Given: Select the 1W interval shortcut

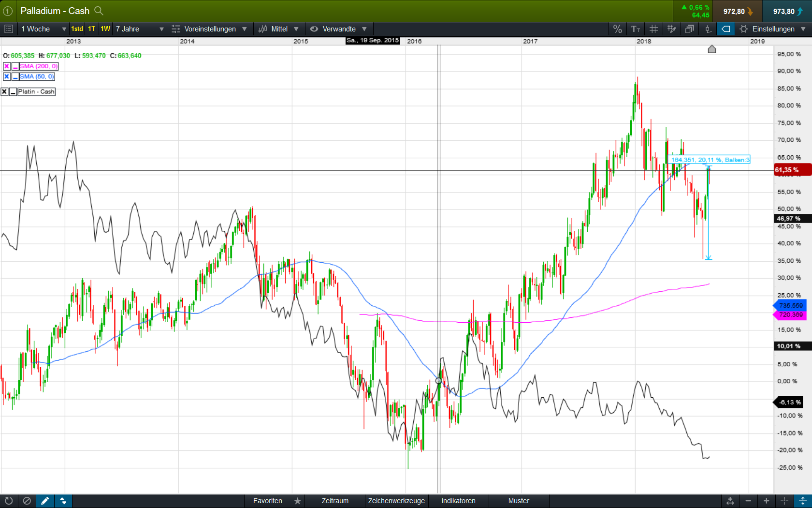Looking at the screenshot, I should point(105,29).
